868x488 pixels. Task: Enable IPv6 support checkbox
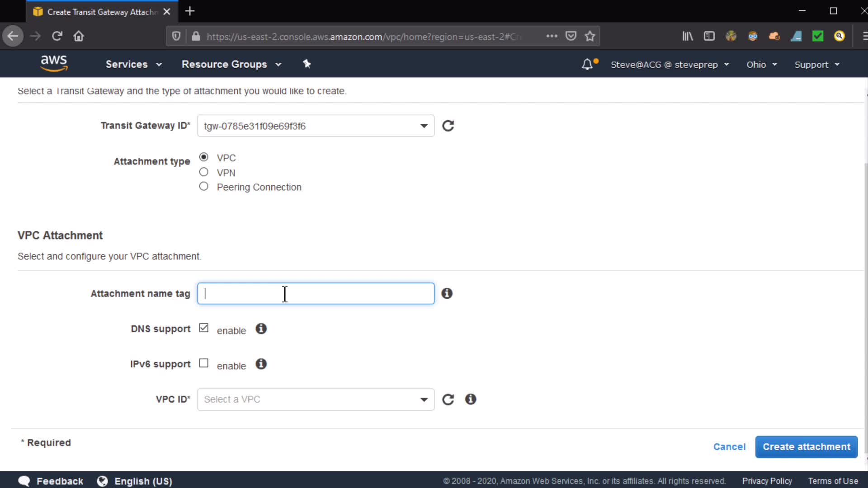coord(204,363)
